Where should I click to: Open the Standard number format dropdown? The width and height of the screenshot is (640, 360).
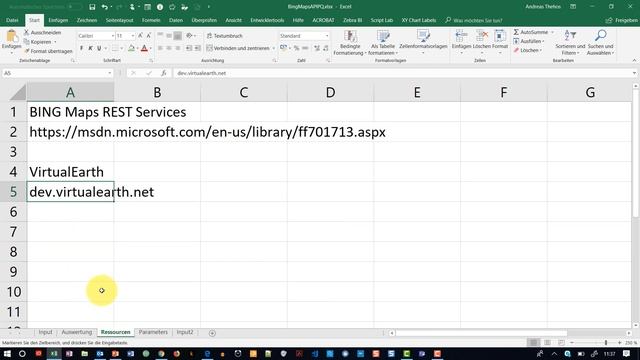click(x=327, y=36)
